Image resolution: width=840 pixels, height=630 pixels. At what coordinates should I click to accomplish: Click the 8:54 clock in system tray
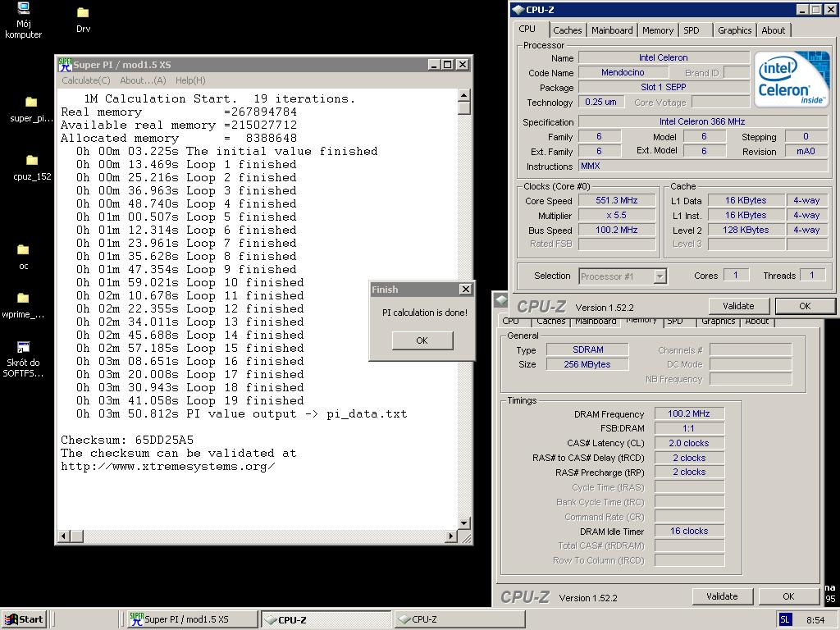pyautogui.click(x=815, y=620)
